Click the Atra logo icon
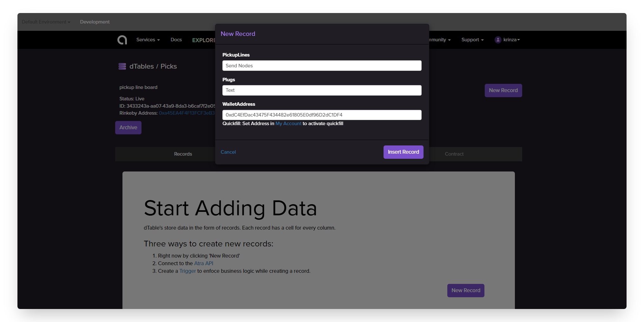 tap(122, 40)
